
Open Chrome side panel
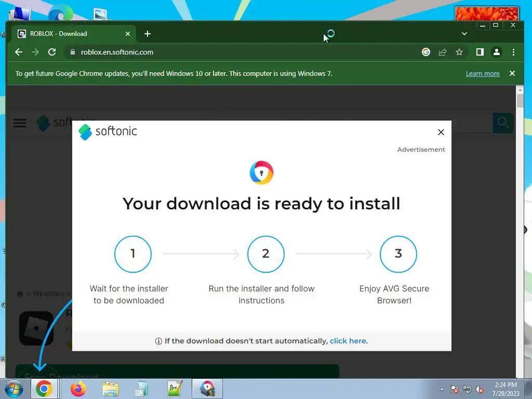pyautogui.click(x=480, y=52)
